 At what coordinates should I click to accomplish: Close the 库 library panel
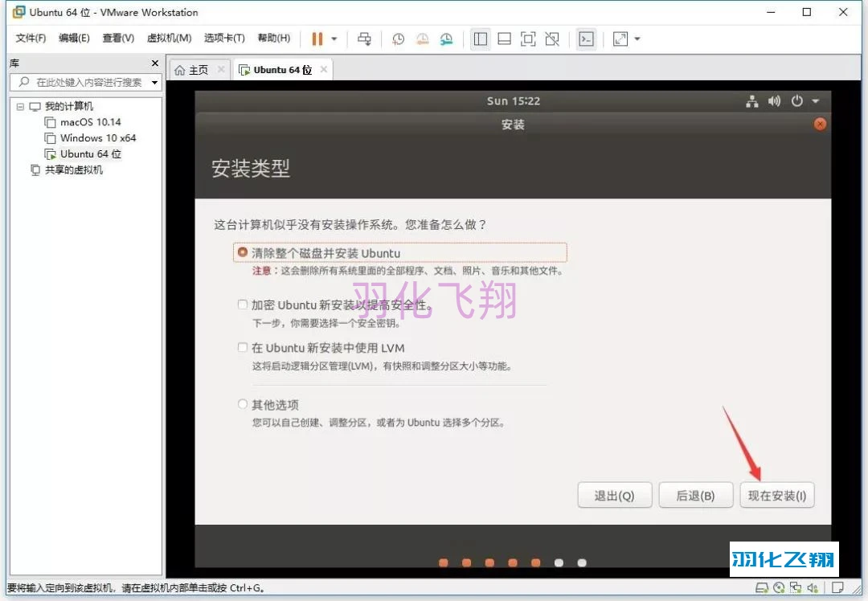point(155,63)
